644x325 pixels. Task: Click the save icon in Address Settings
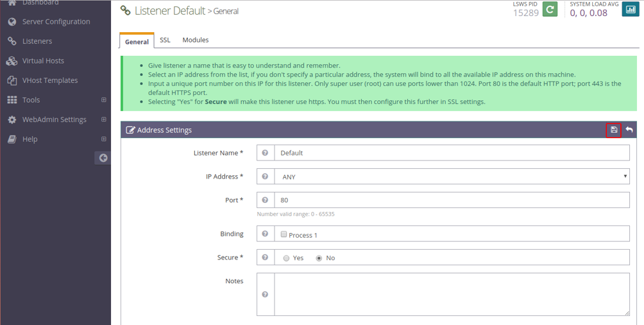pos(614,130)
